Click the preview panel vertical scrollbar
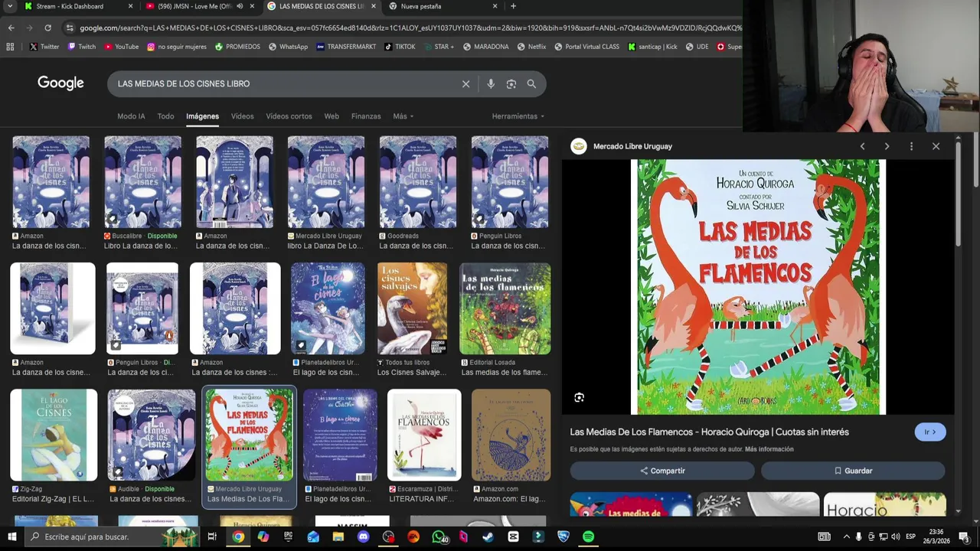Image resolution: width=980 pixels, height=551 pixels. tap(958, 193)
